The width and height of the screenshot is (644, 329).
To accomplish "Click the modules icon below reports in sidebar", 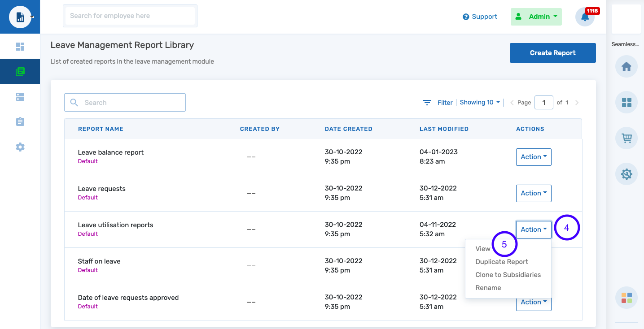I will 20,96.
